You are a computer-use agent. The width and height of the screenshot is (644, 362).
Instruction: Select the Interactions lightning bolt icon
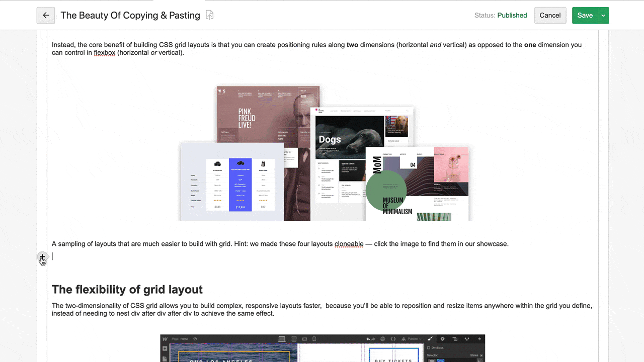pyautogui.click(x=479, y=339)
